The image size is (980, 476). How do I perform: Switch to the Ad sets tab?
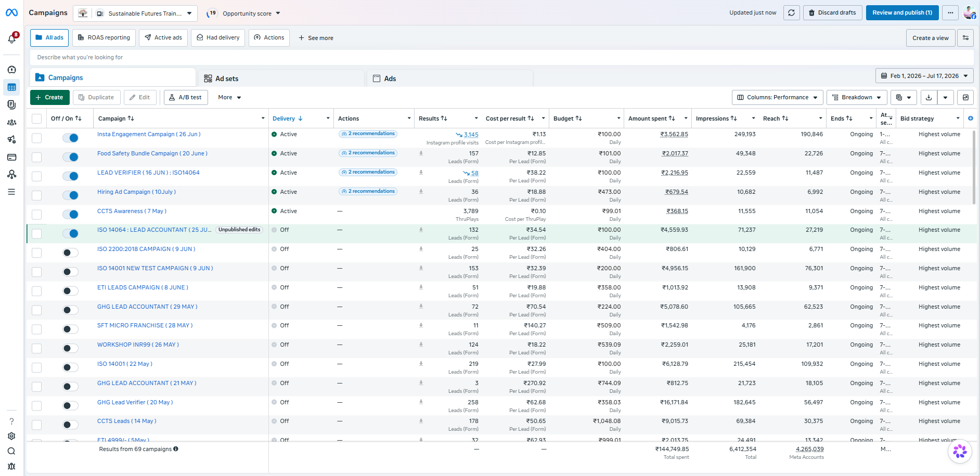coord(222,78)
